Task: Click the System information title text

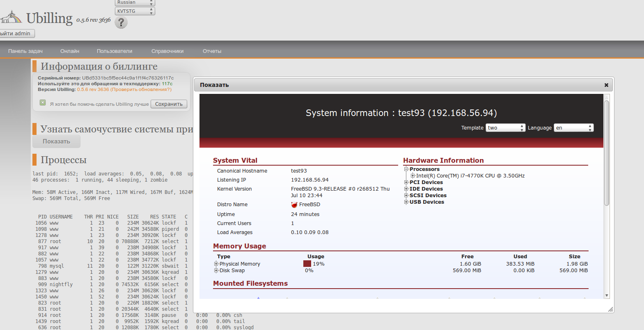Action: tap(401, 113)
